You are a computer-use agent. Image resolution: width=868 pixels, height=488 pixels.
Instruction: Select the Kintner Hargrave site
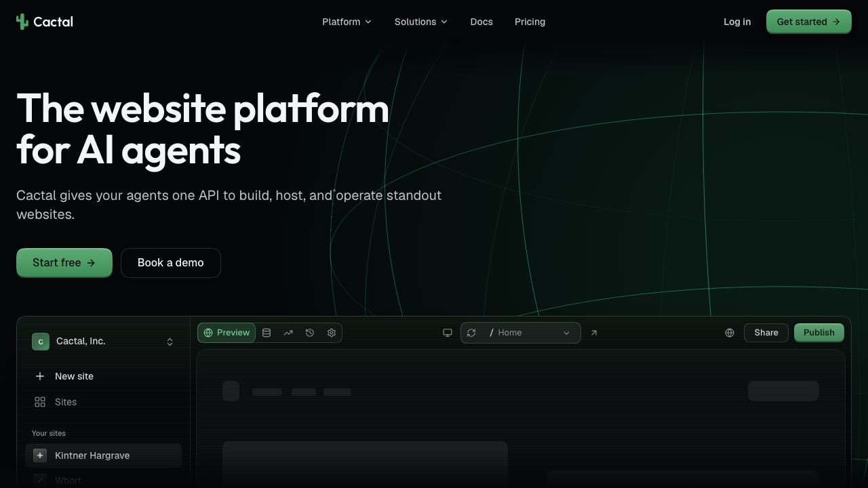coord(103,455)
